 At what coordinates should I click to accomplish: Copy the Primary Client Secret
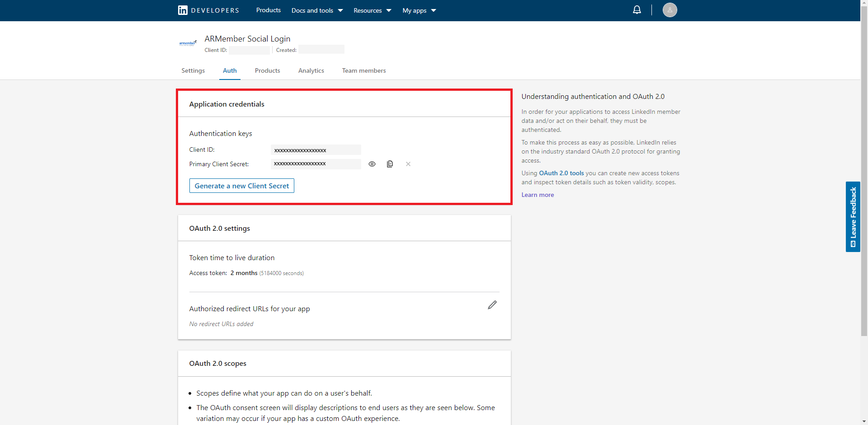(x=390, y=164)
